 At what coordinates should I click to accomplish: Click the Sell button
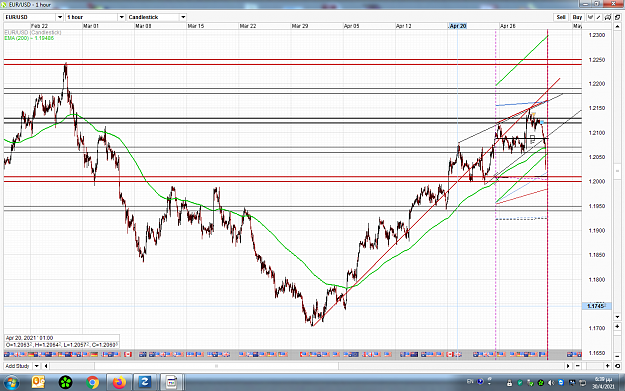coord(561,17)
